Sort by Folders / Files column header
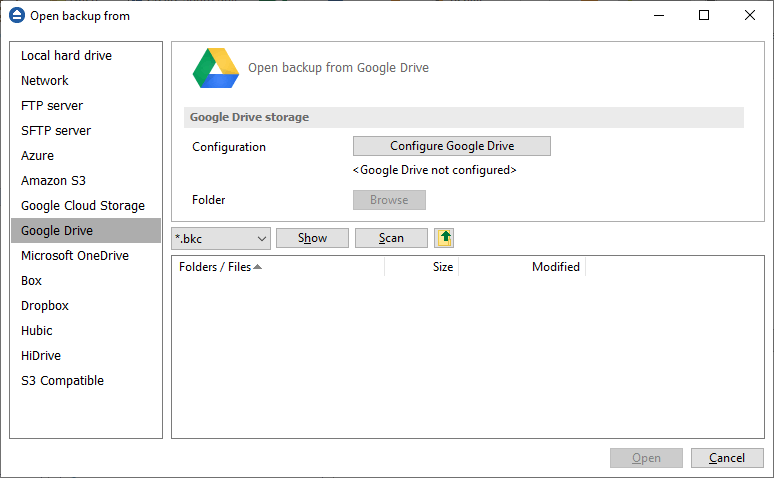 [278, 267]
